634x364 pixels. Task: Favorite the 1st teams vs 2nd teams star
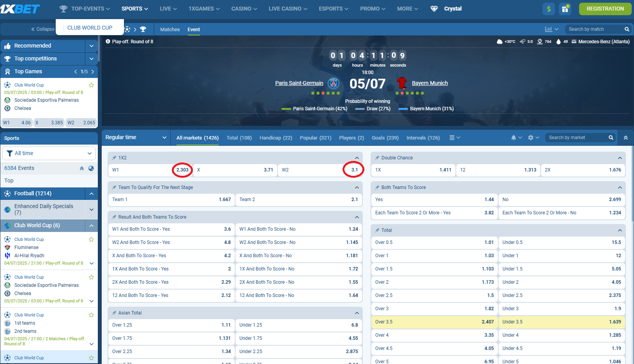click(x=91, y=315)
